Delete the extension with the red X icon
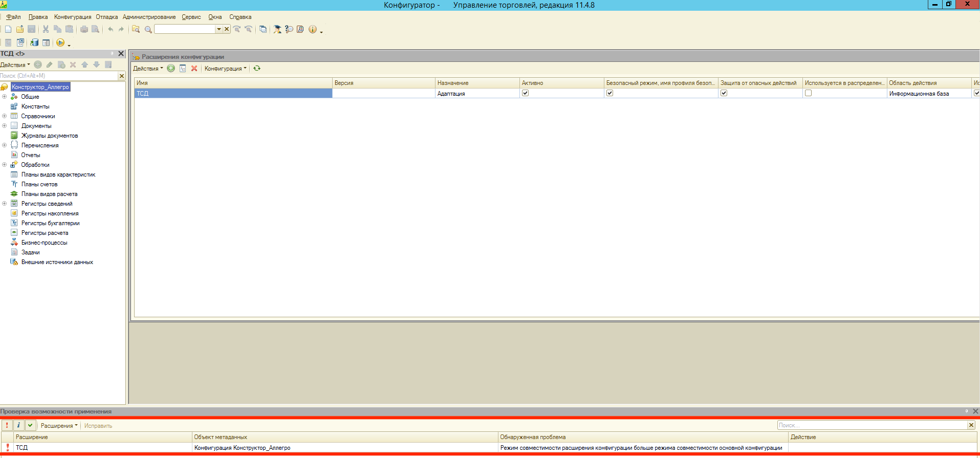Image resolution: width=980 pixels, height=458 pixels. (194, 68)
